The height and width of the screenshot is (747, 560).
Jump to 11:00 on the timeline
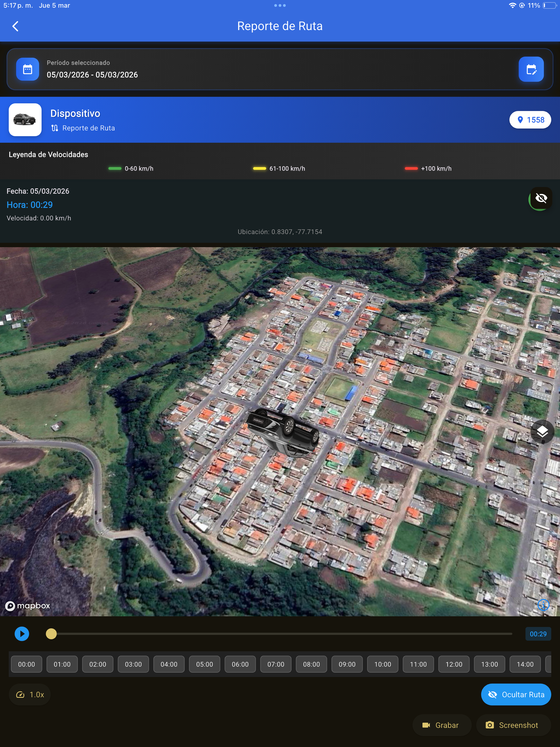click(418, 664)
